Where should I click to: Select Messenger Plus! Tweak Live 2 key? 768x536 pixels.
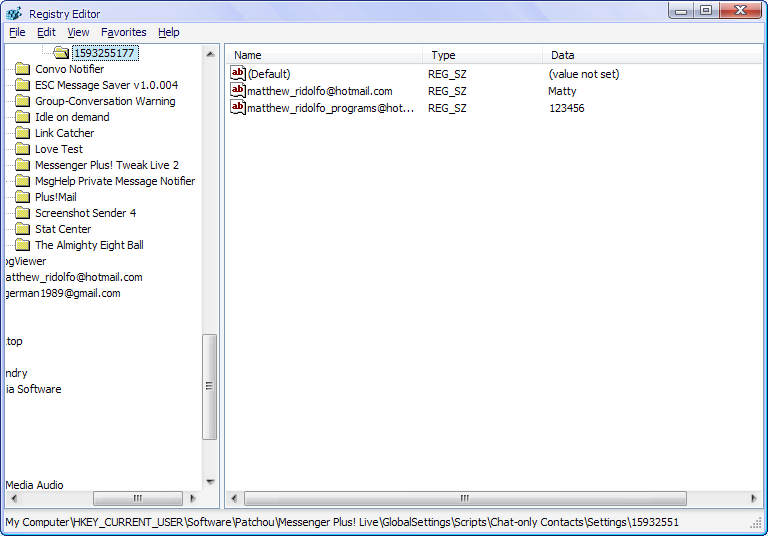107,165
